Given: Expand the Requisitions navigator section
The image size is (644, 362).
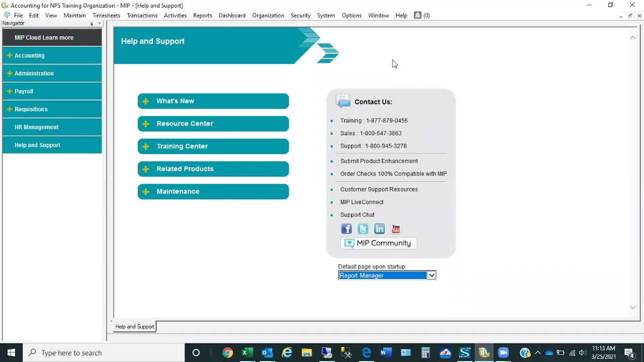Looking at the screenshot, I should coord(10,109).
